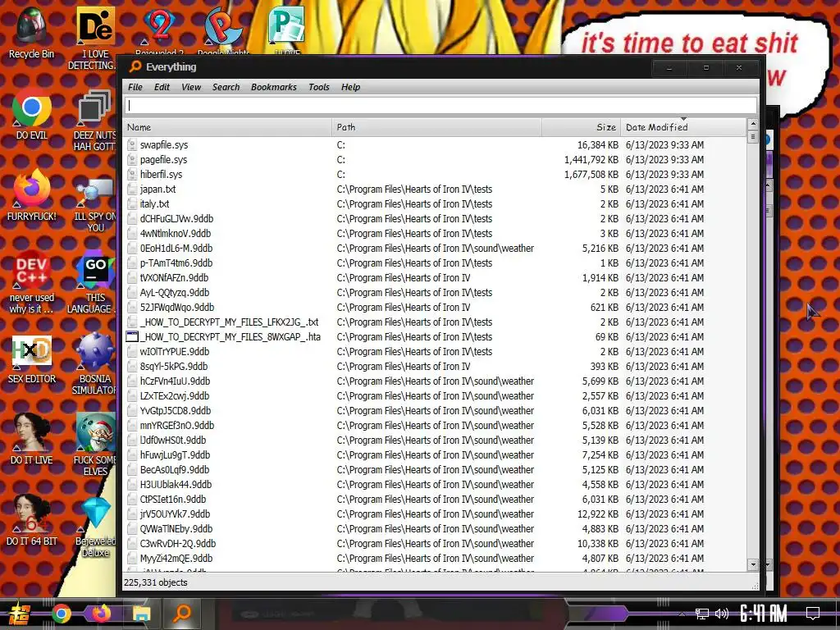Select the MyyZi42mQE.9ddb file
This screenshot has height=630, width=840.
[x=176, y=558]
